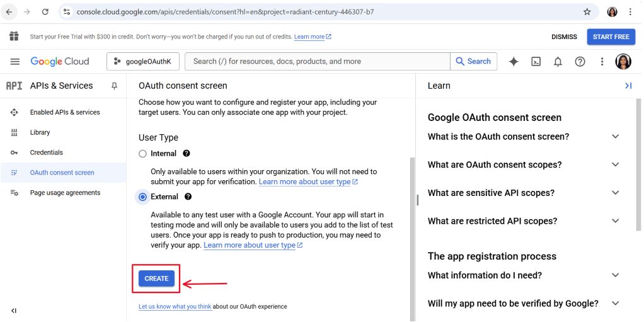Image resolution: width=644 pixels, height=322 pixels.
Task: Click START FREE button
Action: coord(611,37)
